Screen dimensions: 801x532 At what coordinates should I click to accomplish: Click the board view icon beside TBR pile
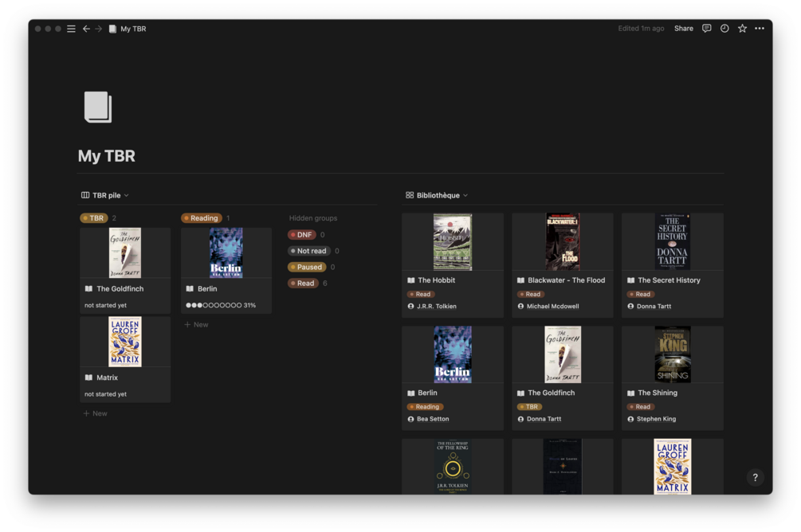(x=85, y=195)
